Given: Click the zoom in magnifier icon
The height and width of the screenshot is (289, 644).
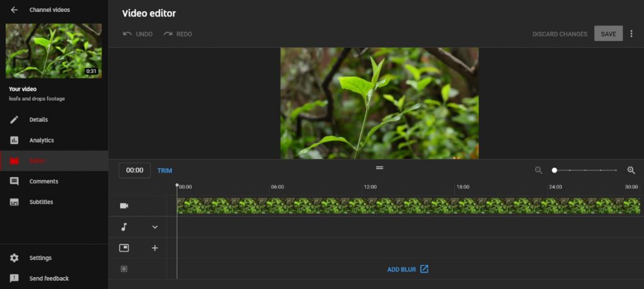Looking at the screenshot, I should coord(631,170).
